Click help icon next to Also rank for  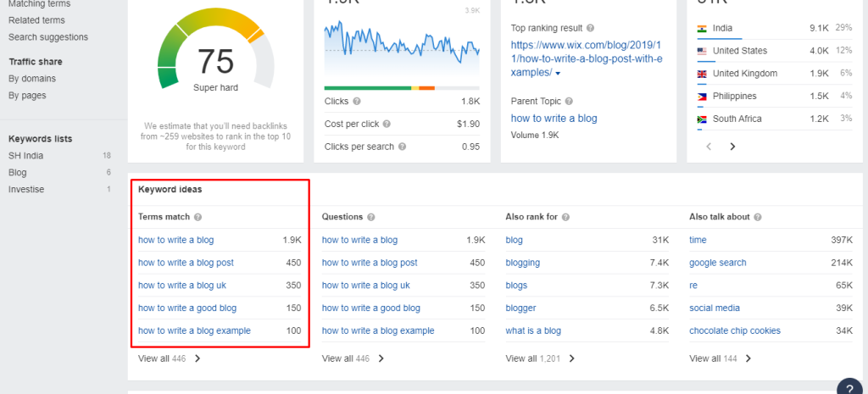565,217
